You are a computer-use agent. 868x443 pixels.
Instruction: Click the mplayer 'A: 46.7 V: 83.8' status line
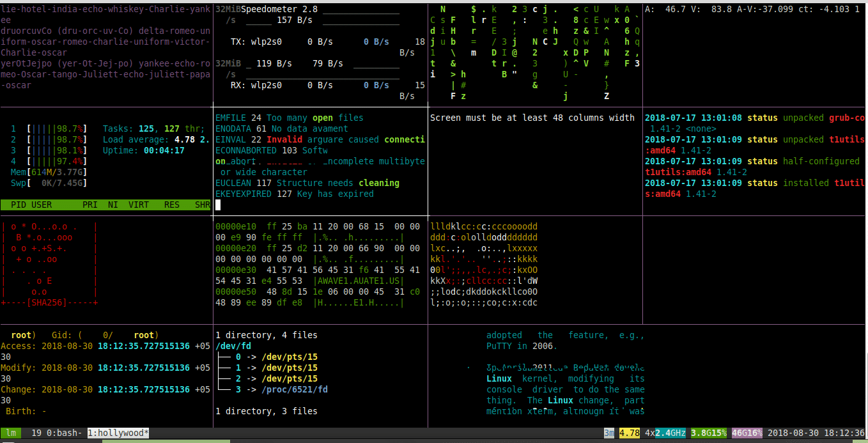click(752, 10)
